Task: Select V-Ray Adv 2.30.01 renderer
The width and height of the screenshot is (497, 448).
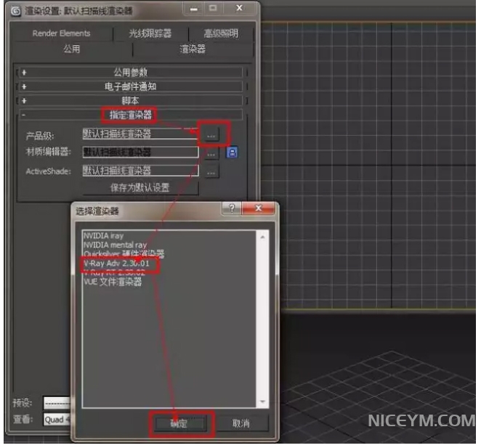Action: pyautogui.click(x=116, y=264)
